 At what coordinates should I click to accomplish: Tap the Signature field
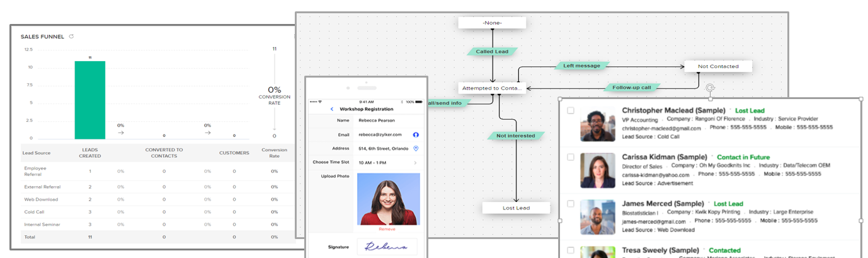point(387,247)
